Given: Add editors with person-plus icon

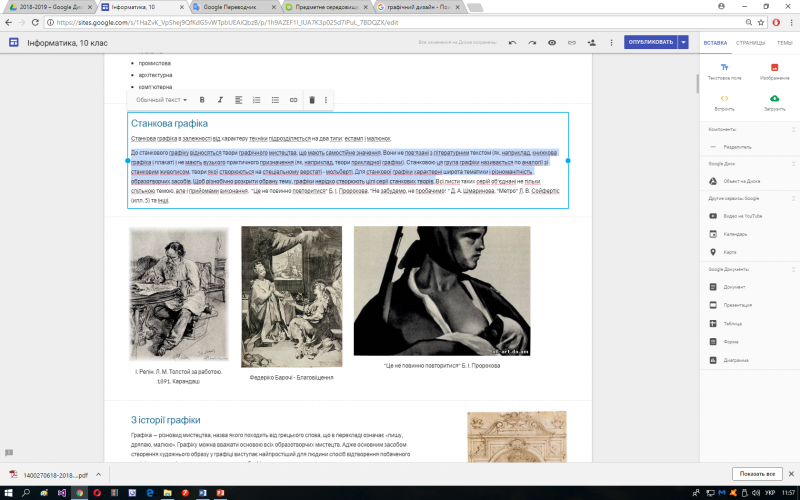Looking at the screenshot, I should tap(592, 43).
